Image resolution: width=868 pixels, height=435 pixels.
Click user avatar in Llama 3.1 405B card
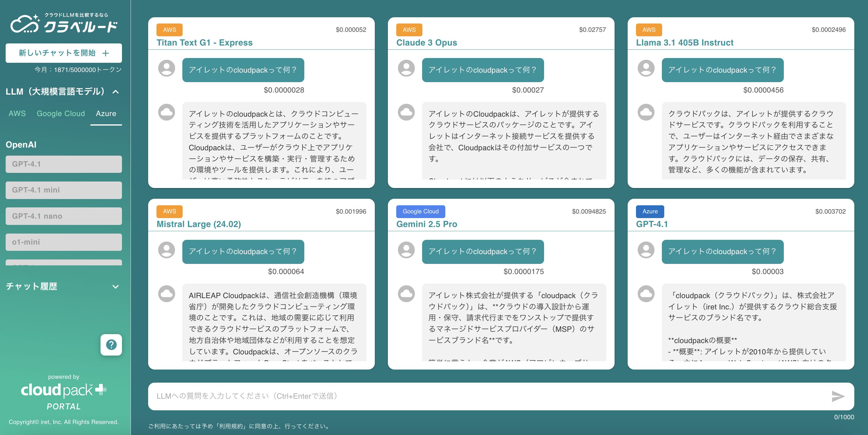pos(646,68)
